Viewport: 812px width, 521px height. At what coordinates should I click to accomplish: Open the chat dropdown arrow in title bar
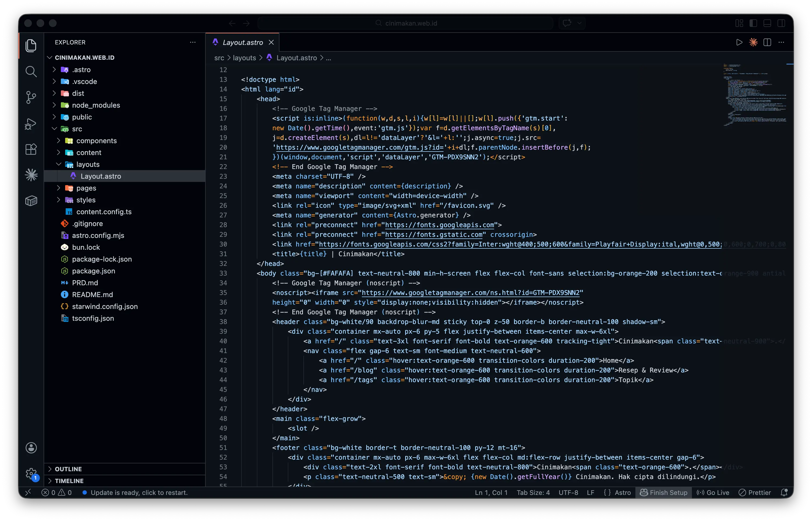click(579, 23)
